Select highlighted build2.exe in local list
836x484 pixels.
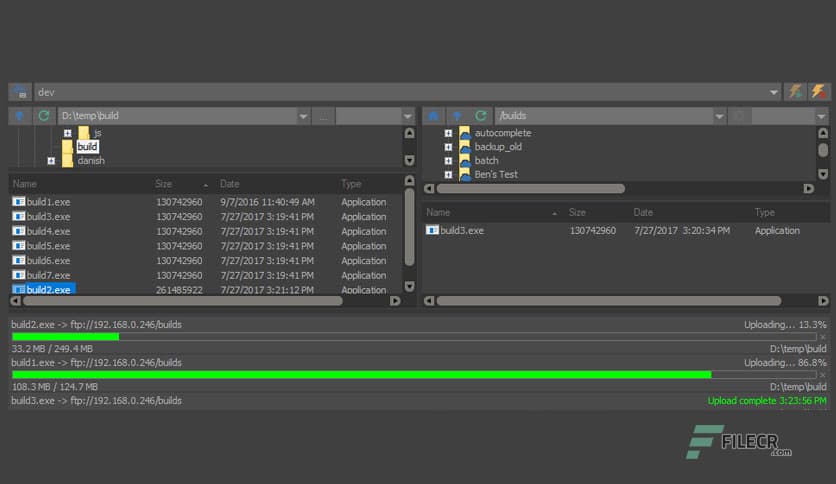point(44,289)
